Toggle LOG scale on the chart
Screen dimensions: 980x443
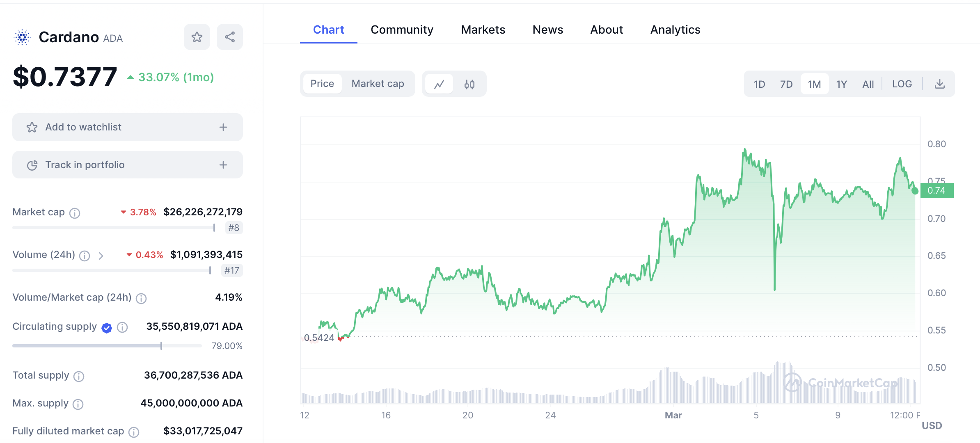pyautogui.click(x=902, y=84)
